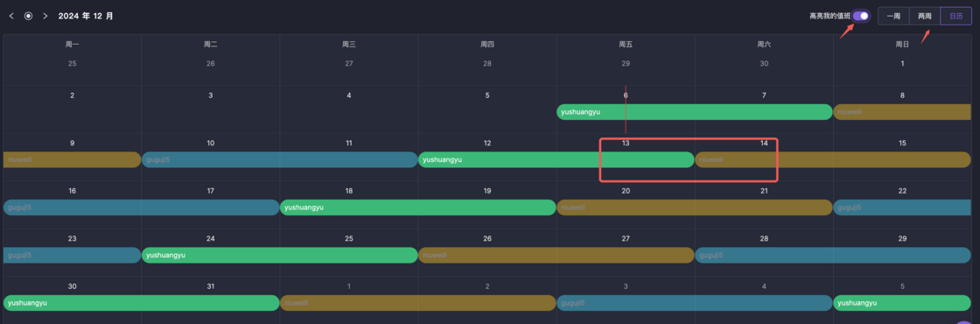Screen dimensions: 980x324
Task: Click the 周一 column header
Action: click(72, 45)
